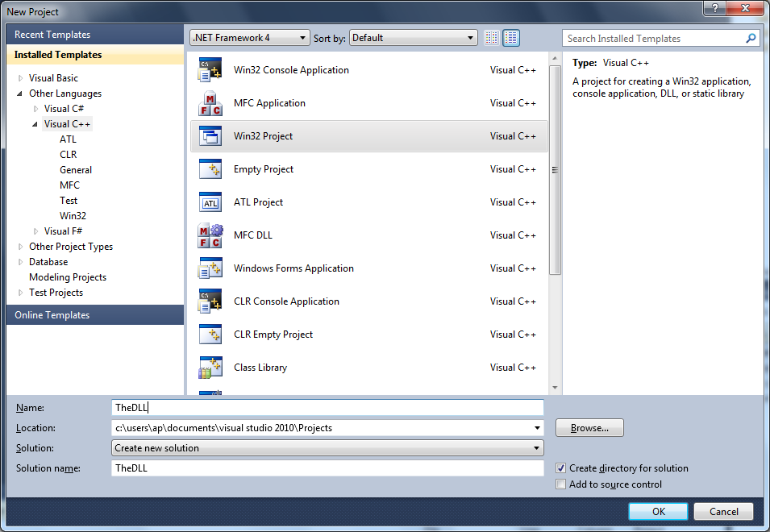
Task: Click the Win32 Console Application icon
Action: click(210, 69)
